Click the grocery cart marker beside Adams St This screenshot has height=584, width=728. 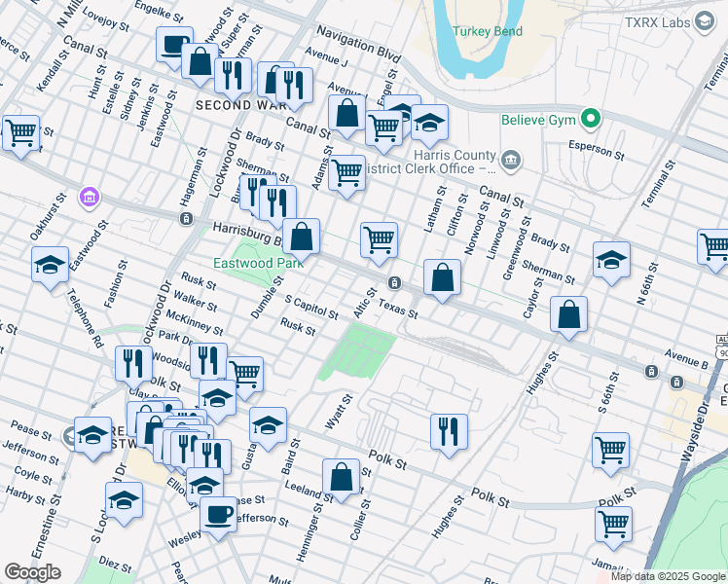tap(346, 174)
